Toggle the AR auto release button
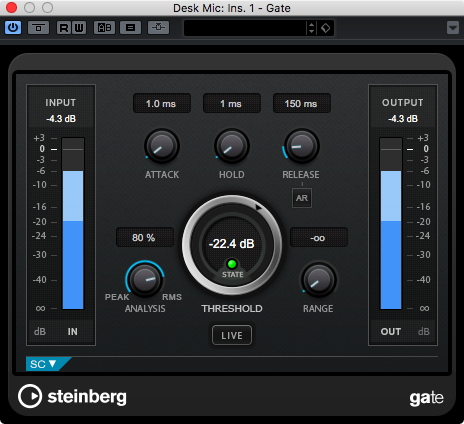 click(302, 198)
